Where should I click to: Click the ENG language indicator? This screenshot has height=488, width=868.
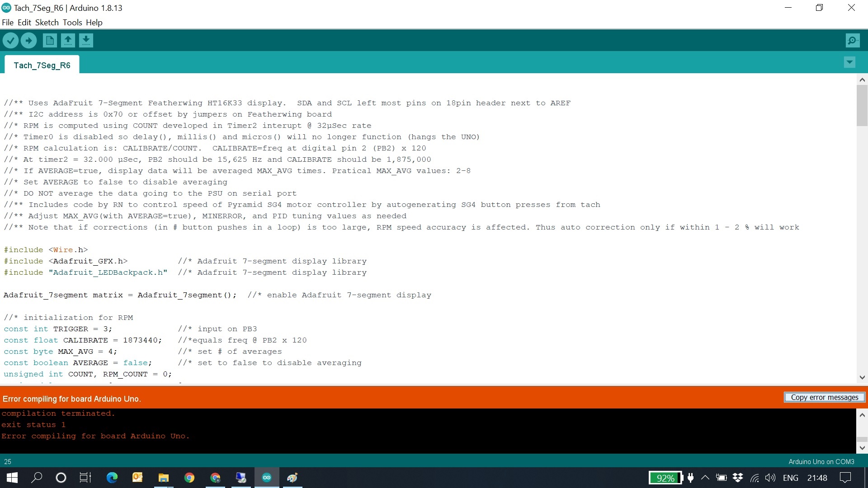791,478
